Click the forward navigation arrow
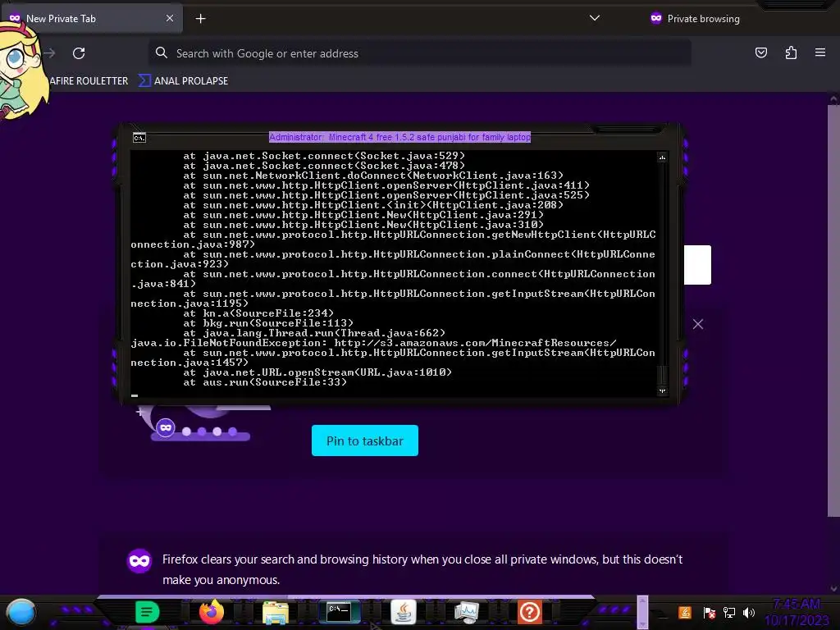840x630 pixels. coord(50,53)
